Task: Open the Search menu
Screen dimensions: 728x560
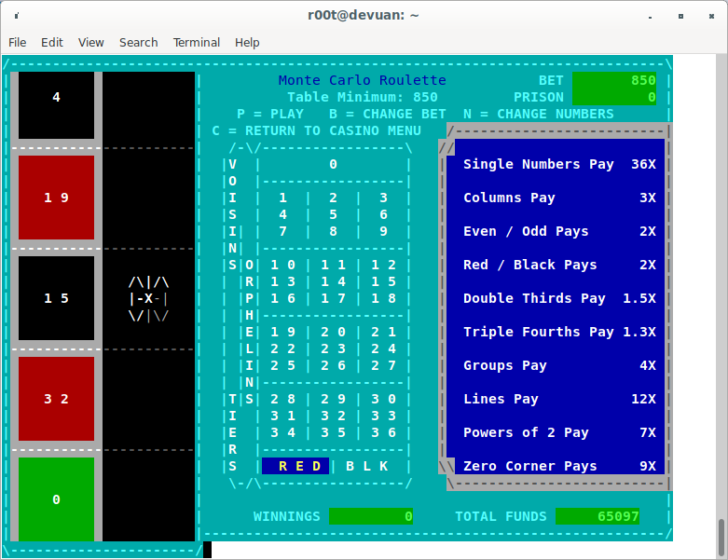Action: (x=138, y=42)
